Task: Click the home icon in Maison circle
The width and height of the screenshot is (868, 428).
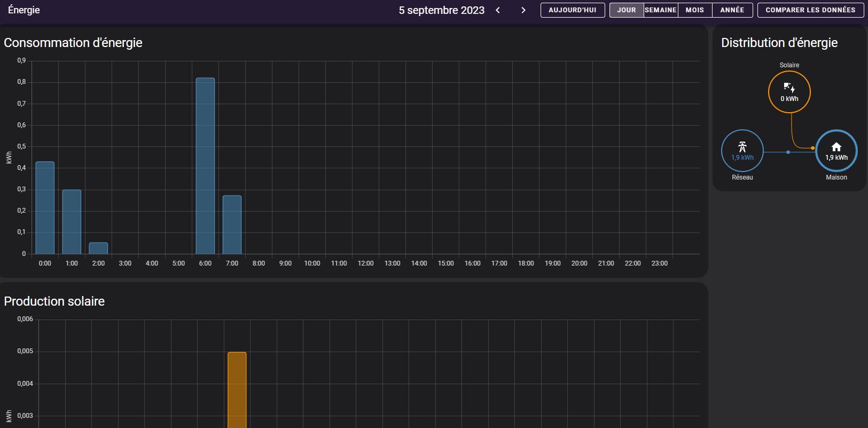Action: (836, 147)
